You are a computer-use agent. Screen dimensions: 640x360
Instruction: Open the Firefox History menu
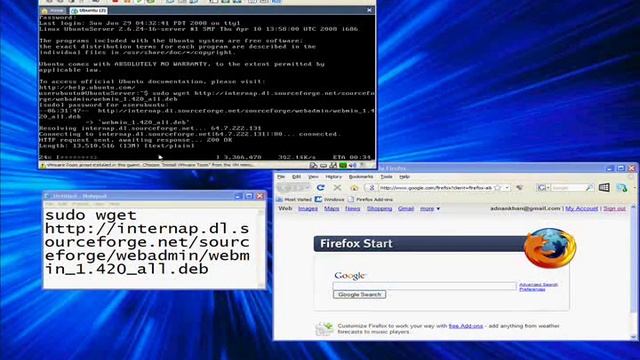[x=333, y=177]
